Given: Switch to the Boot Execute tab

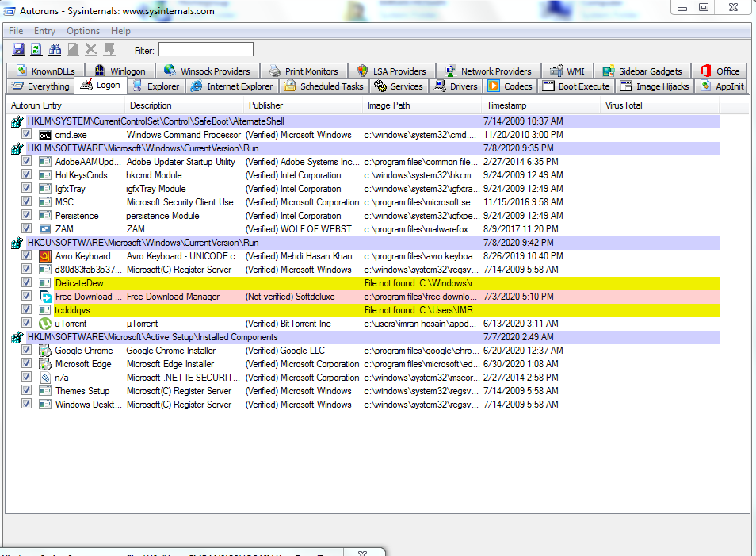Looking at the screenshot, I should 577,86.
